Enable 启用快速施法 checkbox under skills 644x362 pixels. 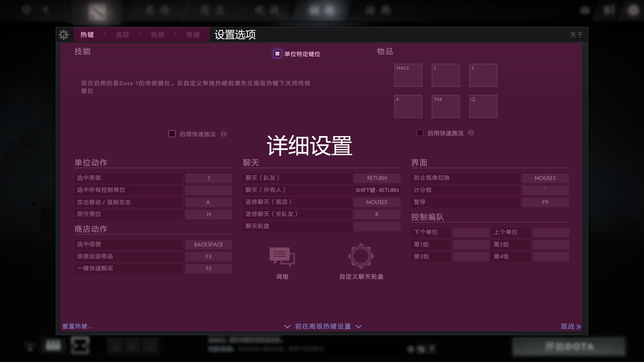[x=172, y=134]
